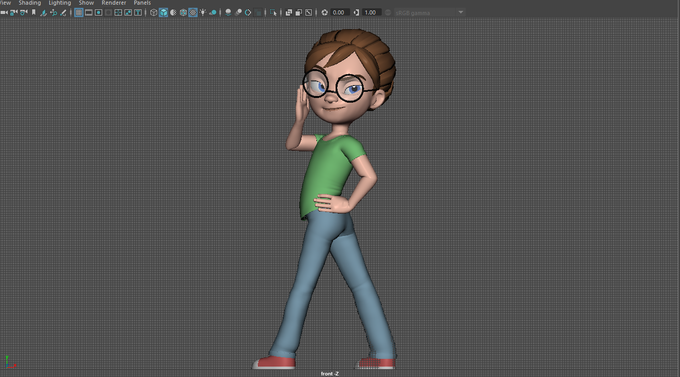This screenshot has height=377, width=680.
Task: Click the X-Ray Active Components icon
Action: pyautogui.click(x=299, y=13)
